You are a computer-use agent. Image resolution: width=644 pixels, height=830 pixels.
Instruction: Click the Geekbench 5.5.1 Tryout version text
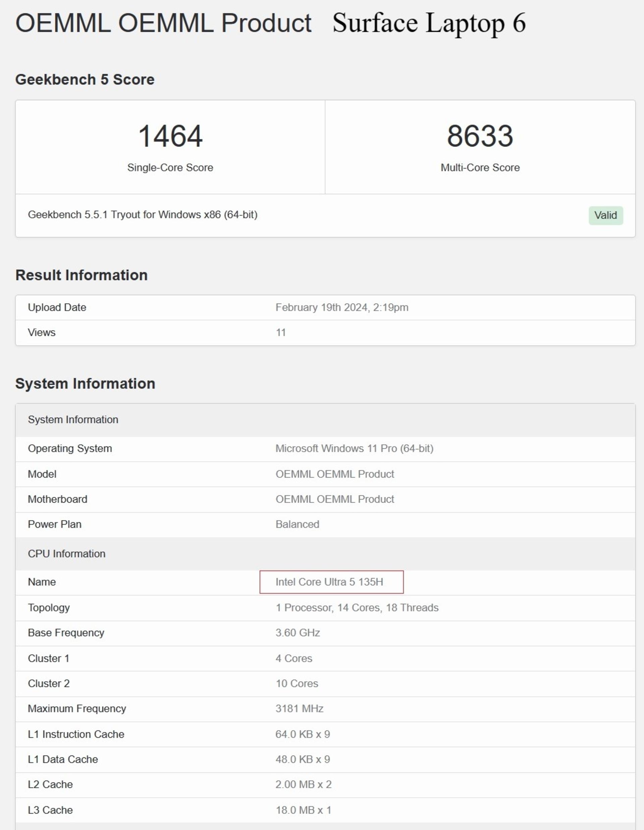coord(143,215)
